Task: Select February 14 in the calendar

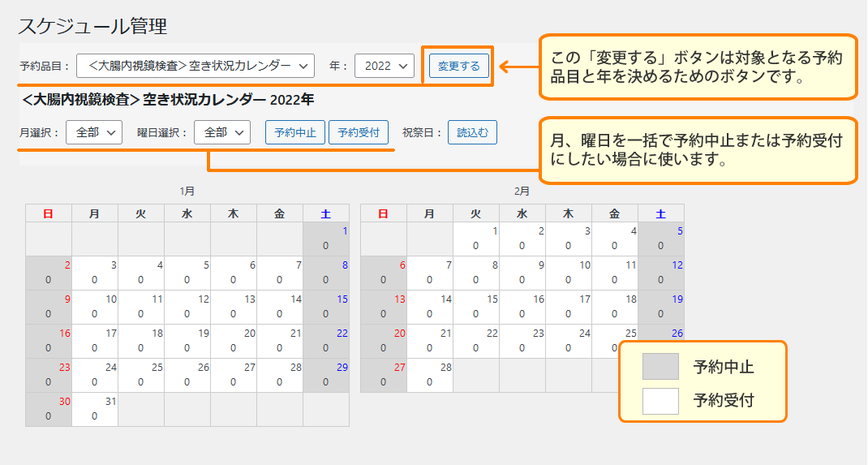Action: click(430, 307)
